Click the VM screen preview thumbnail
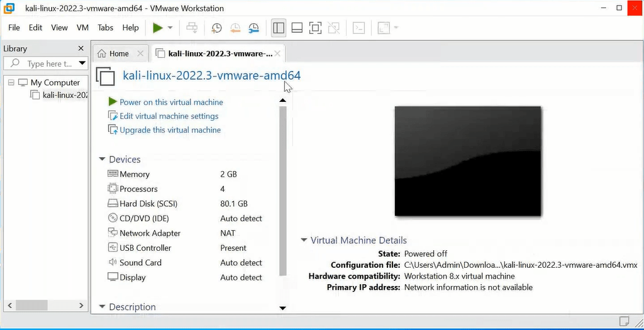644x330 pixels. [468, 161]
